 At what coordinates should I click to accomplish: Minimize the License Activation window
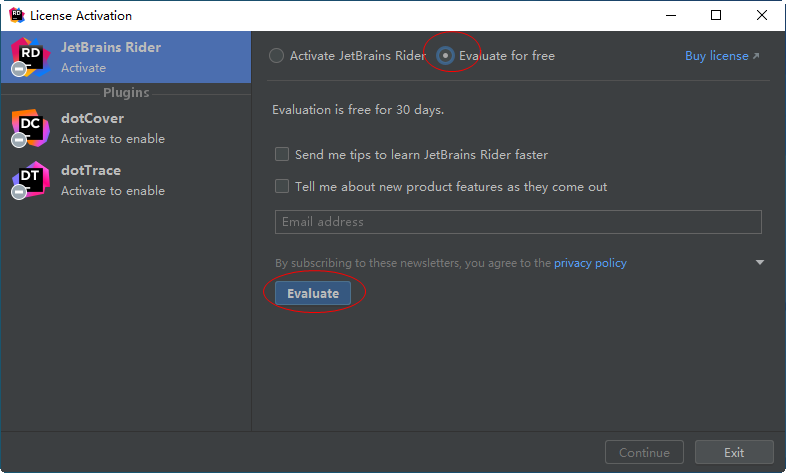671,16
